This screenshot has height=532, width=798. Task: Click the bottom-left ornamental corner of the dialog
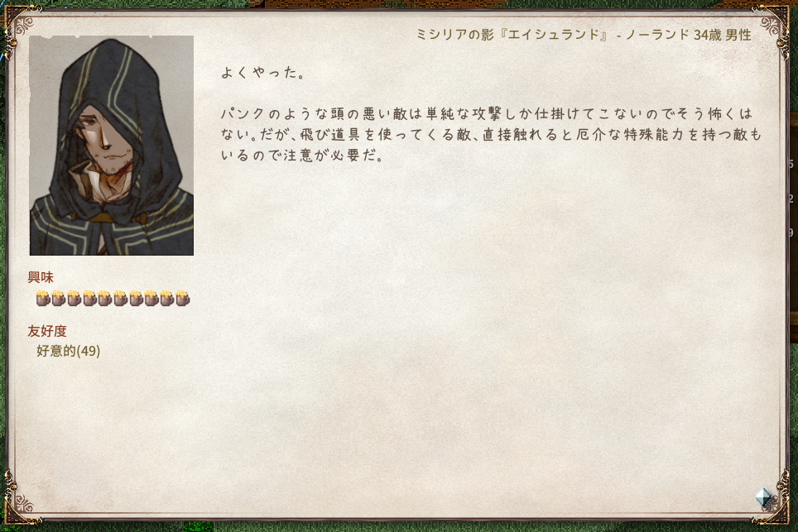click(x=21, y=501)
